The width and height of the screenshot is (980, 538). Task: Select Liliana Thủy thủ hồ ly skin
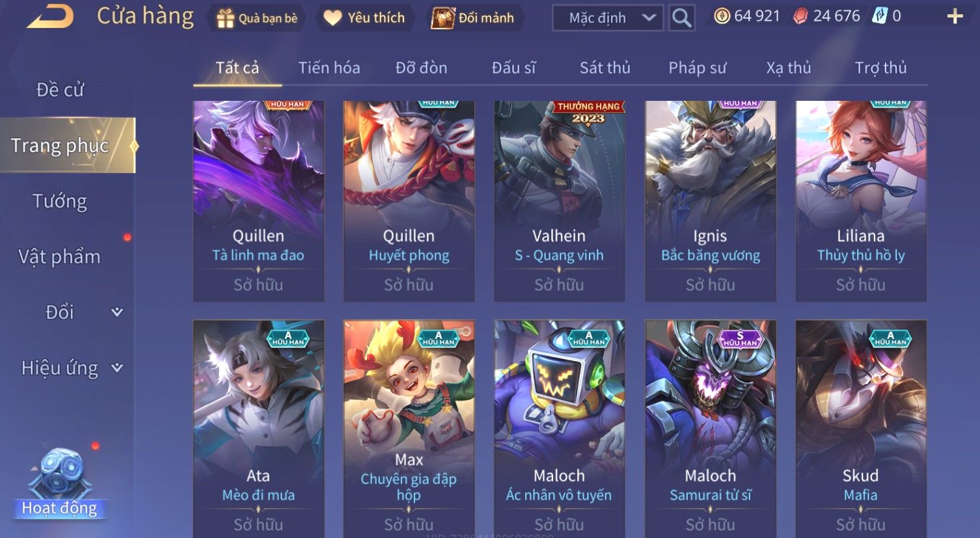861,201
